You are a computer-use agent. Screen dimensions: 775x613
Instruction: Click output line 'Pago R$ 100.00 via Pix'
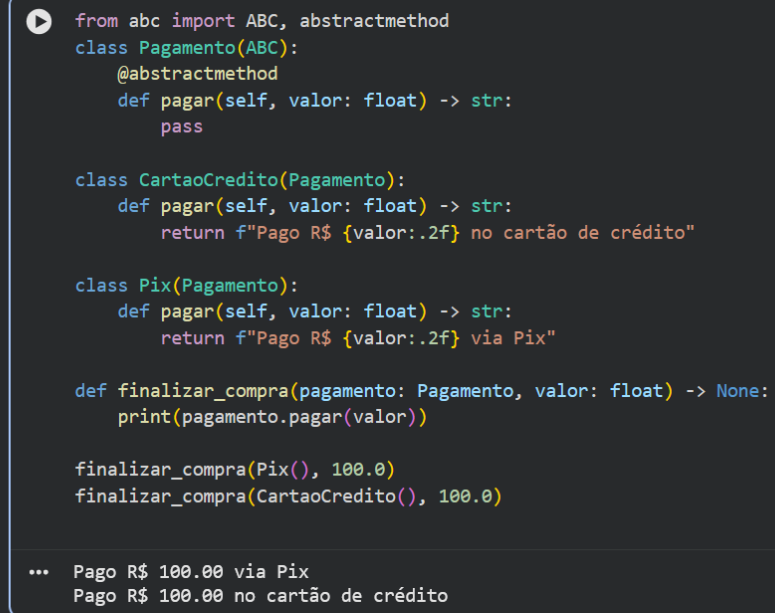(x=191, y=572)
